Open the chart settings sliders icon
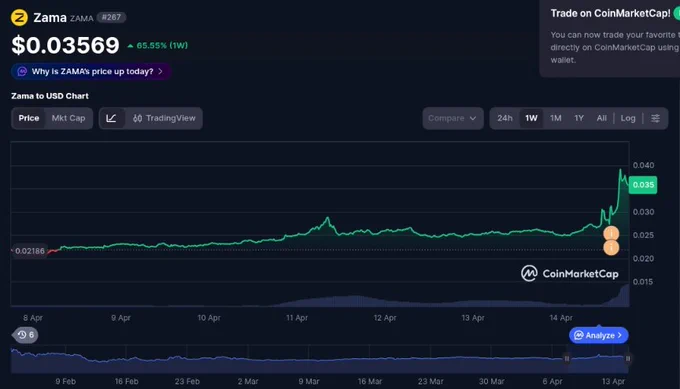Screen dimensions: 680x389 655,118
